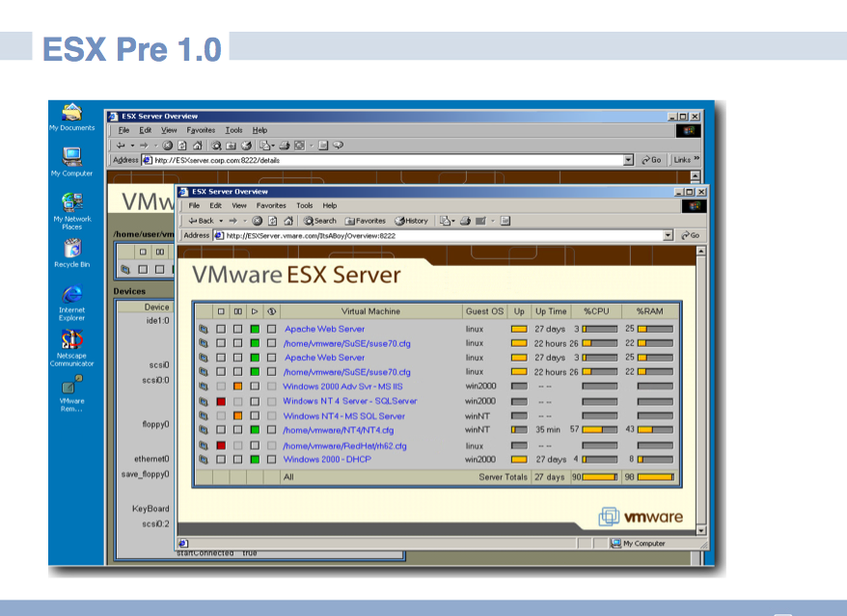Open the View menu in the front window
This screenshot has height=616, width=847.
(x=239, y=205)
